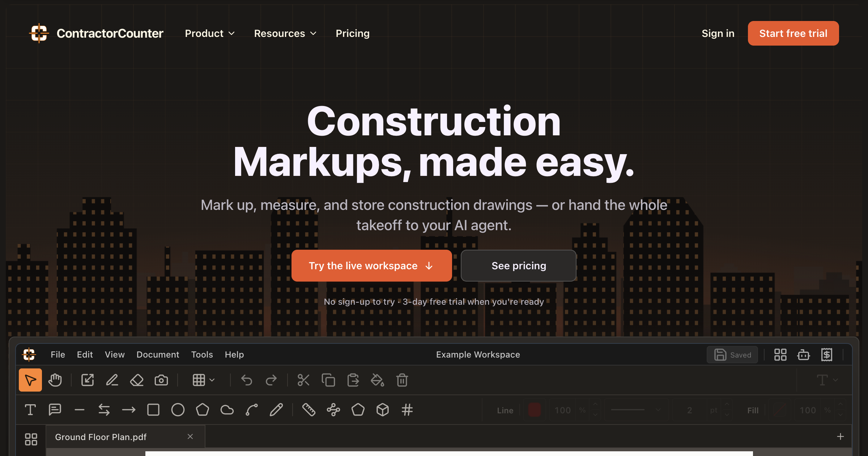Activate the hand pan tool
The height and width of the screenshot is (456, 868).
click(x=55, y=380)
